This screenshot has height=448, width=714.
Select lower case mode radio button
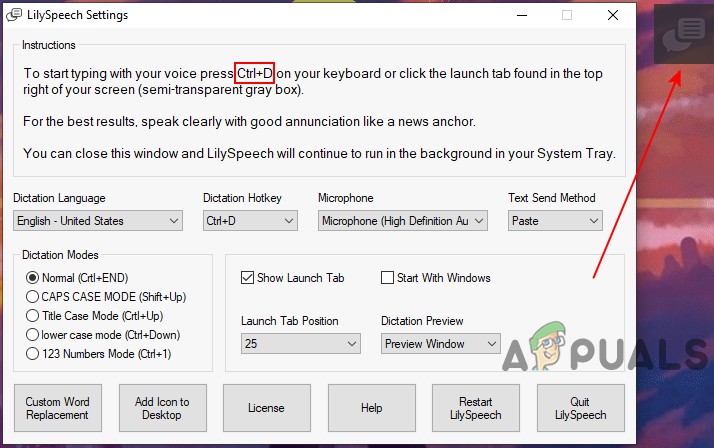32,335
